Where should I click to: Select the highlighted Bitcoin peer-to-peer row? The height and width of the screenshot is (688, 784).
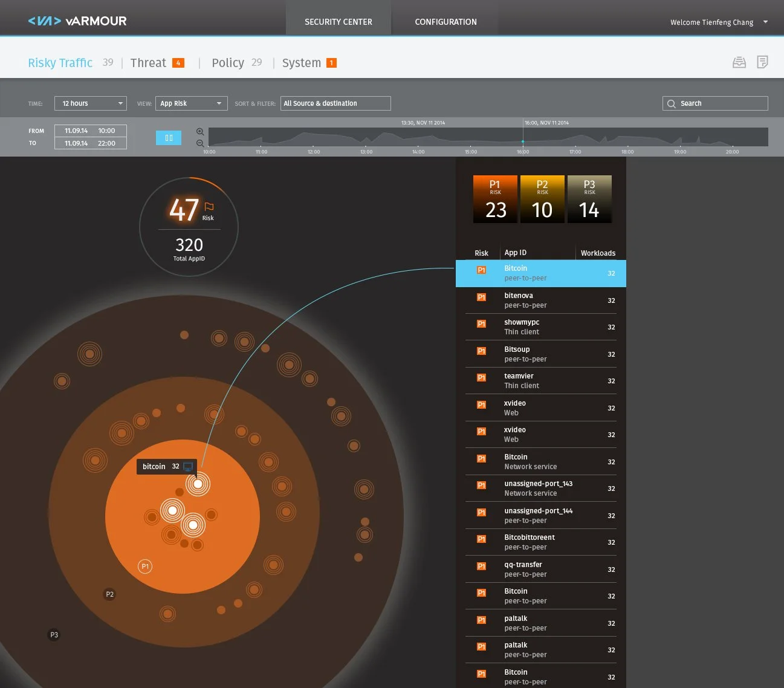click(x=540, y=273)
